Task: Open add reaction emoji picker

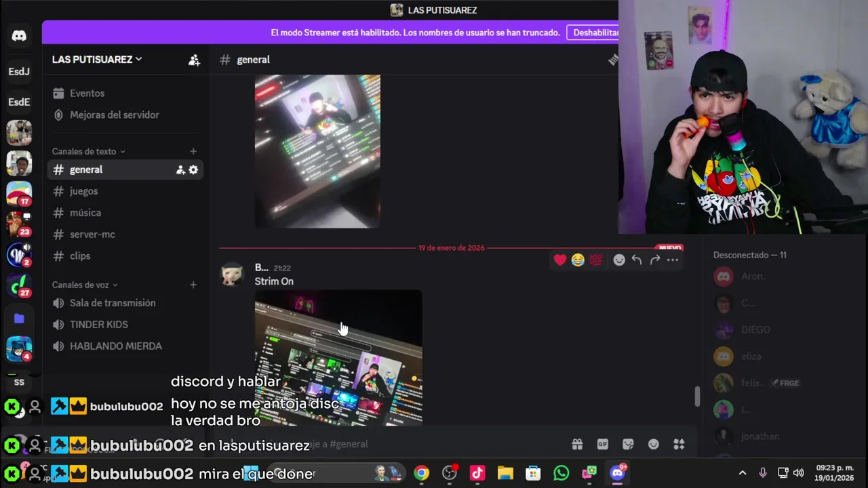Action: pos(619,260)
